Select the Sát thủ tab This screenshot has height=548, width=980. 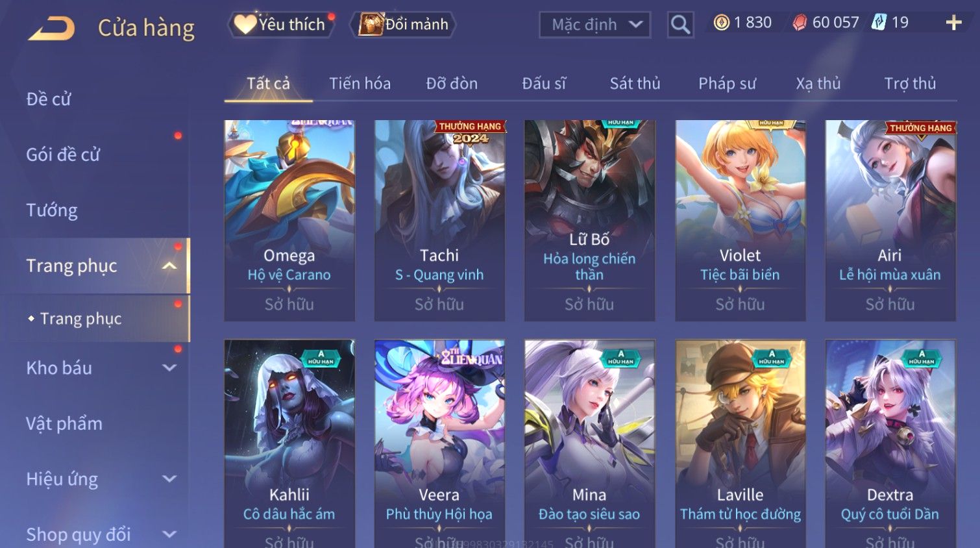point(635,84)
